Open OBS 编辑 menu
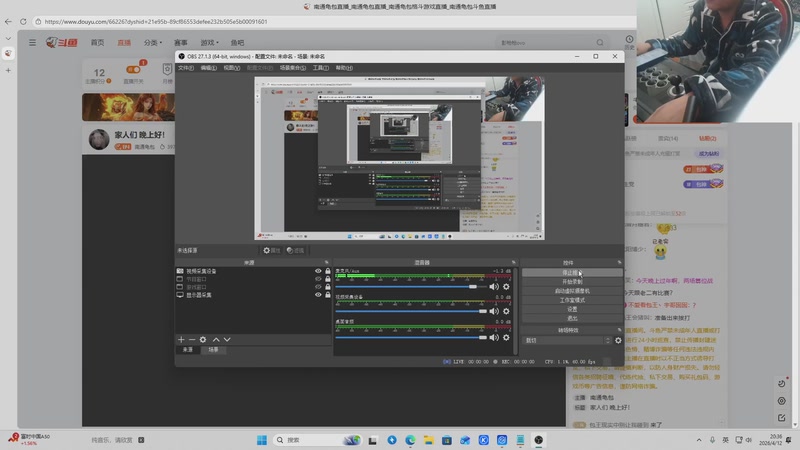800x450 pixels. pyautogui.click(x=208, y=68)
